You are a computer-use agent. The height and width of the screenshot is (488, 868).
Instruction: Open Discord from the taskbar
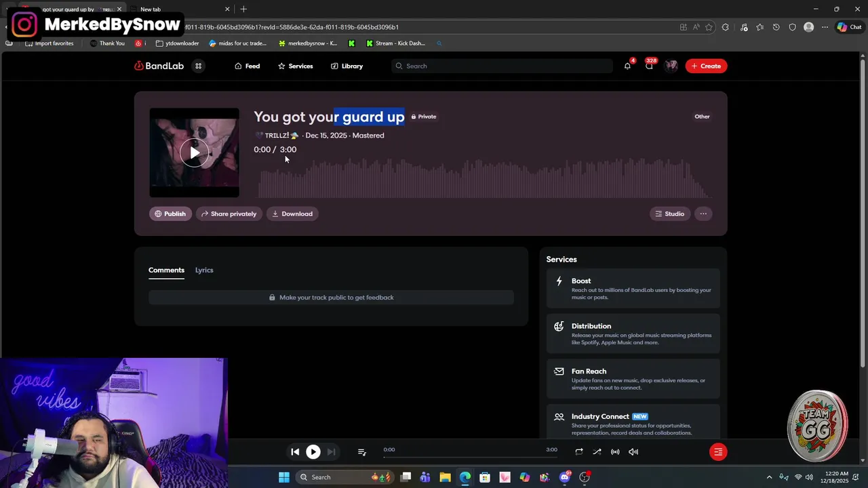[564, 477]
